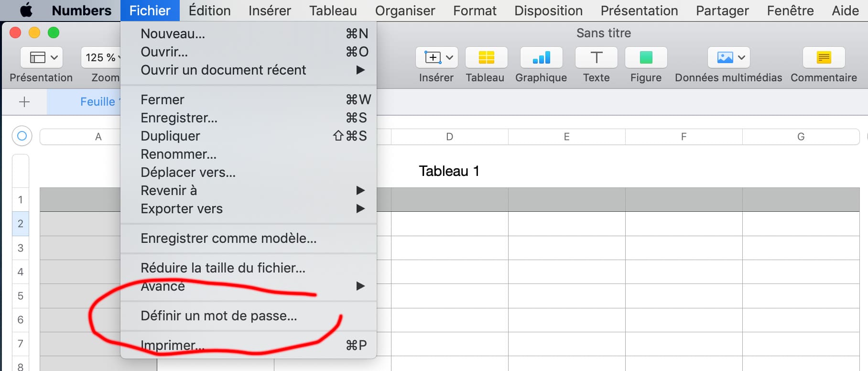
Task: Add a Commentaire using the yellow note icon
Action: (x=824, y=58)
